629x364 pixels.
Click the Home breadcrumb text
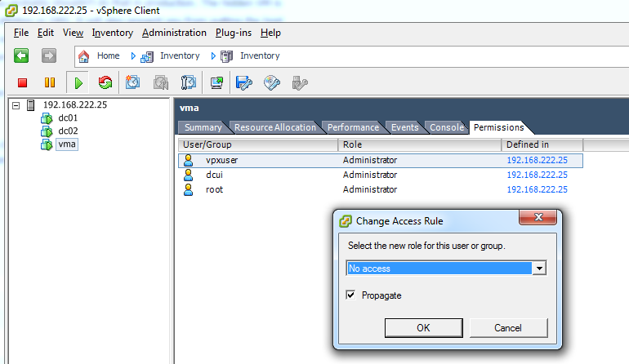tap(109, 55)
